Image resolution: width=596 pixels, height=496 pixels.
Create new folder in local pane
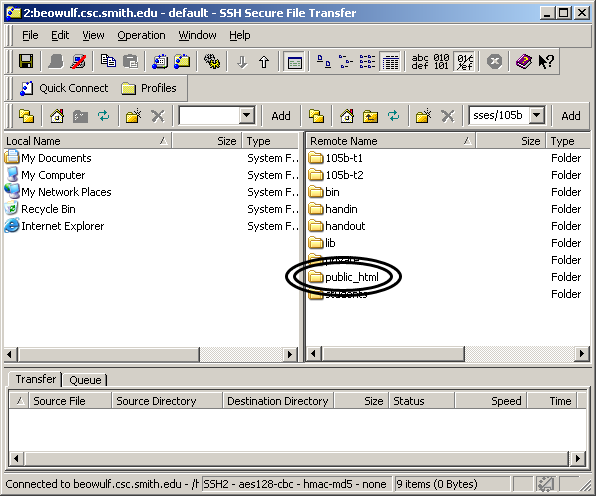click(133, 116)
